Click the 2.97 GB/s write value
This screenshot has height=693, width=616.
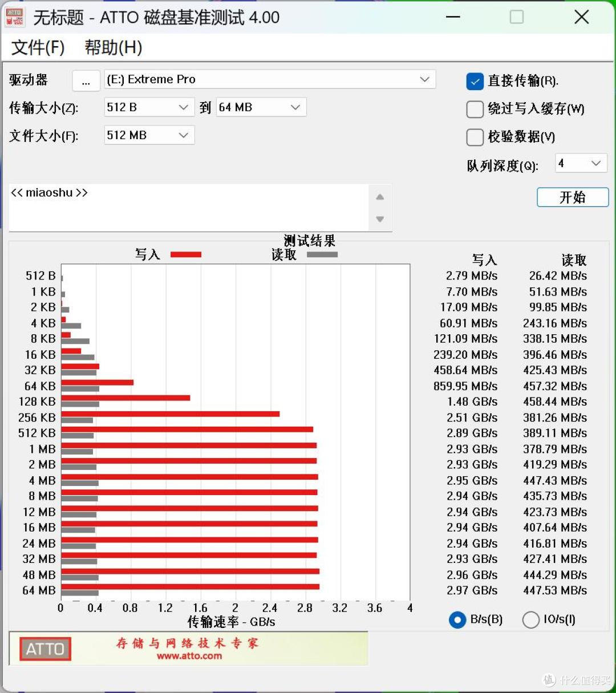pyautogui.click(x=472, y=590)
